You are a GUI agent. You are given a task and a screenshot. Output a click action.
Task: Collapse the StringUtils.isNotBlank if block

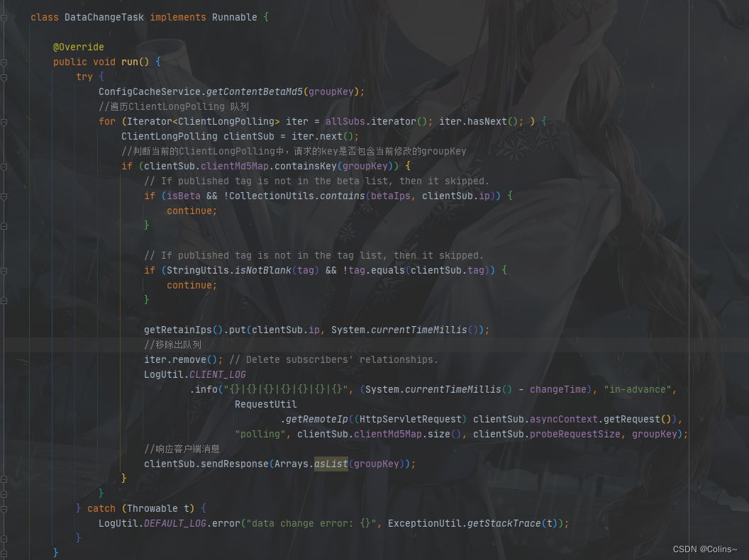coord(4,271)
